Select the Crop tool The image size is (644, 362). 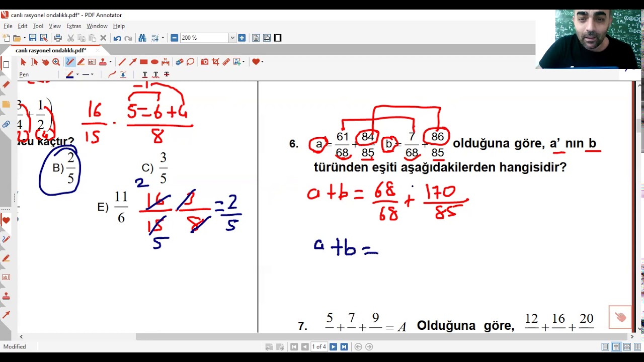[x=215, y=62]
